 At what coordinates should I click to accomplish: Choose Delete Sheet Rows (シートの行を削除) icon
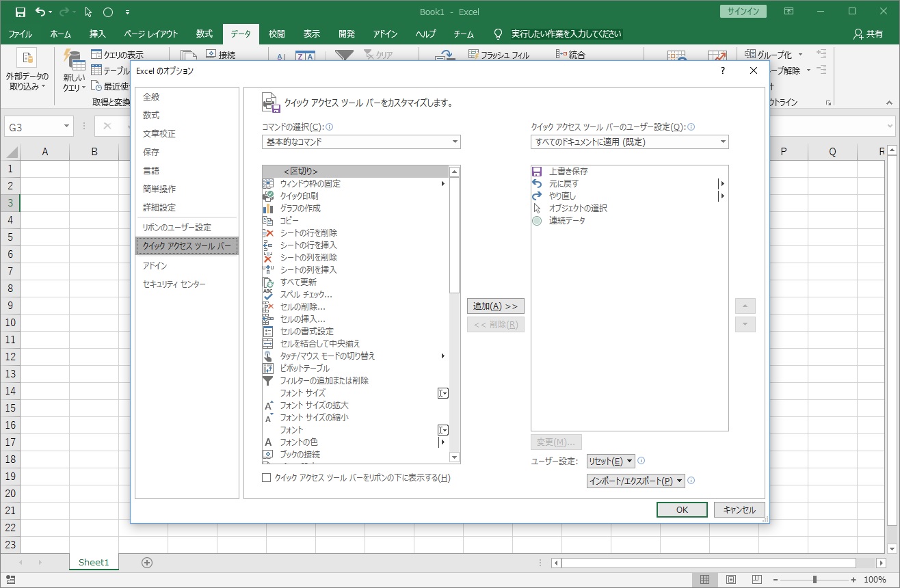[268, 232]
